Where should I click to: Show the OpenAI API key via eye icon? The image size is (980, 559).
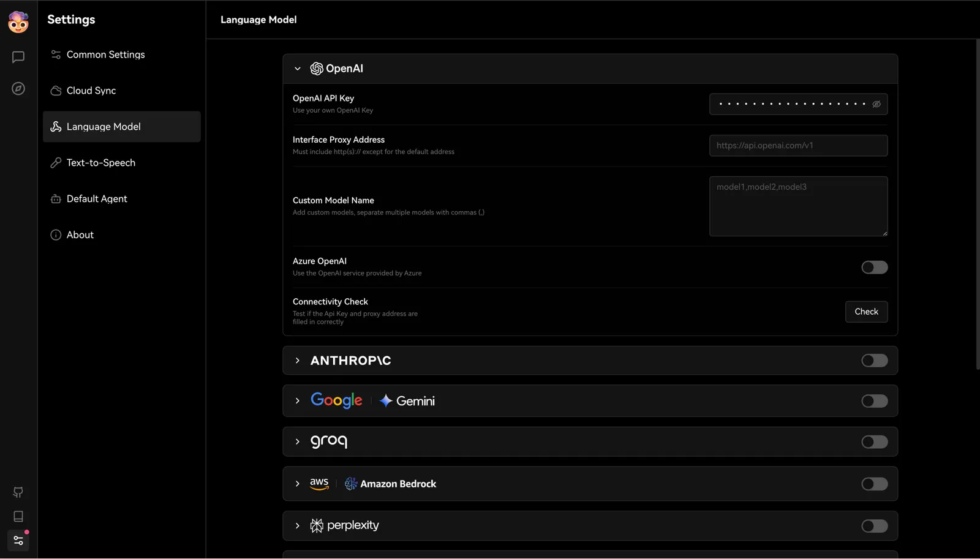pos(876,104)
